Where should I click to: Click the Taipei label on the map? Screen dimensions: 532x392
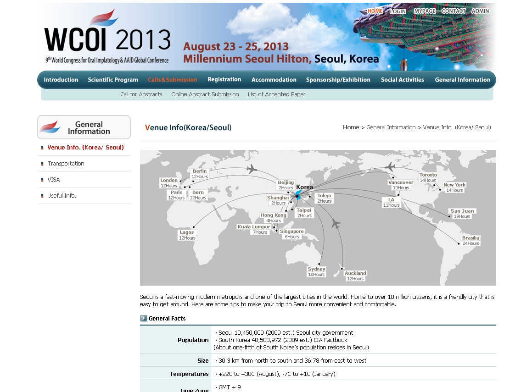point(304,213)
